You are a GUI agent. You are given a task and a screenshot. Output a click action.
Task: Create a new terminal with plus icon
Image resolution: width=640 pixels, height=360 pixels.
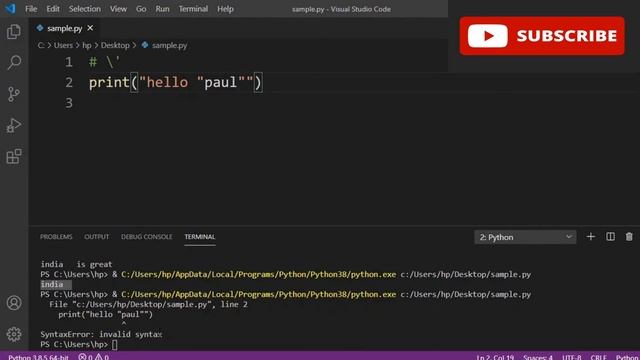[x=591, y=237]
